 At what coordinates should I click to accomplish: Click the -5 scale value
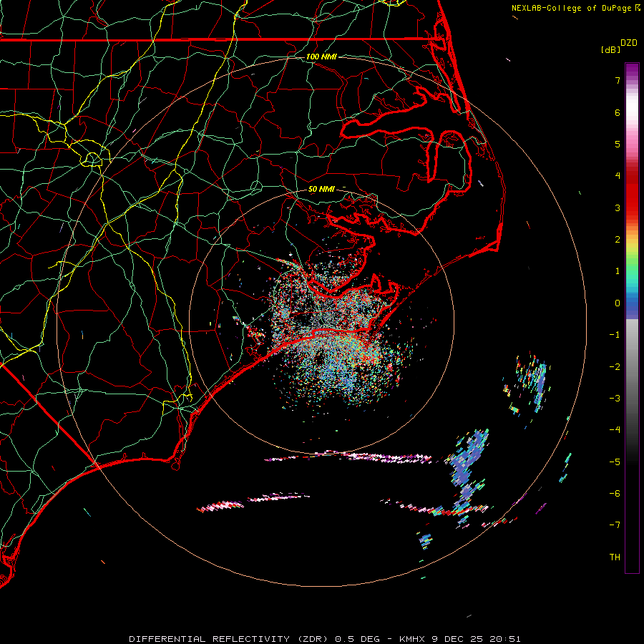(615, 462)
